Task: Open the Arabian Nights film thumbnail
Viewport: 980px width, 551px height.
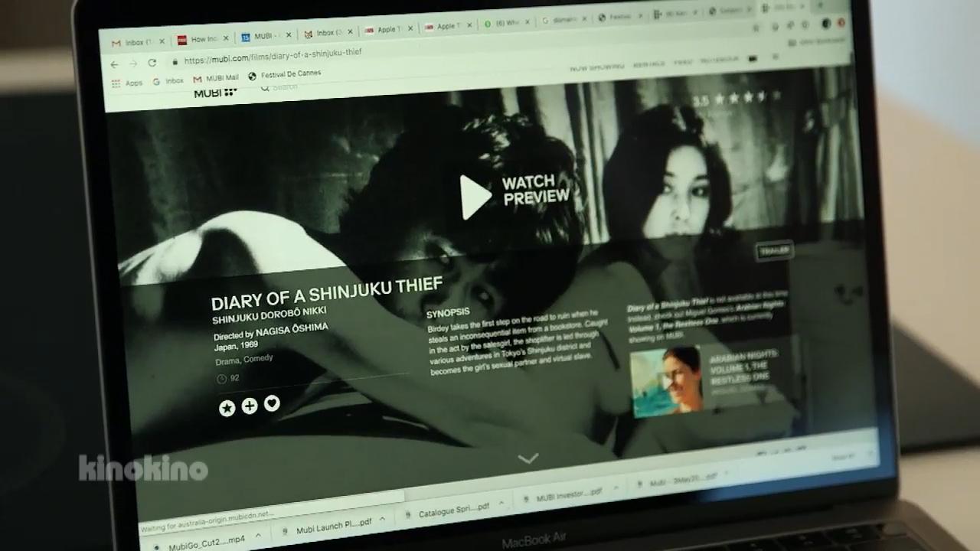Action: tap(665, 380)
